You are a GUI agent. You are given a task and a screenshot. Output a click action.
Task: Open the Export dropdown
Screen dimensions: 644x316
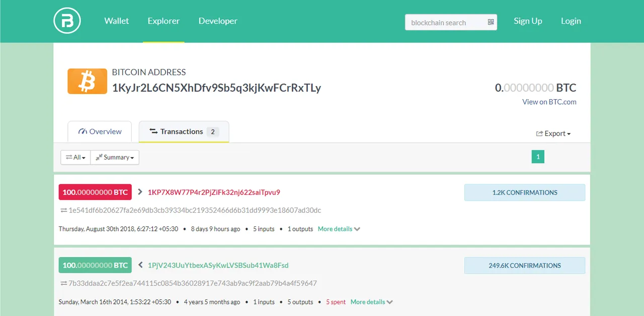pyautogui.click(x=553, y=133)
